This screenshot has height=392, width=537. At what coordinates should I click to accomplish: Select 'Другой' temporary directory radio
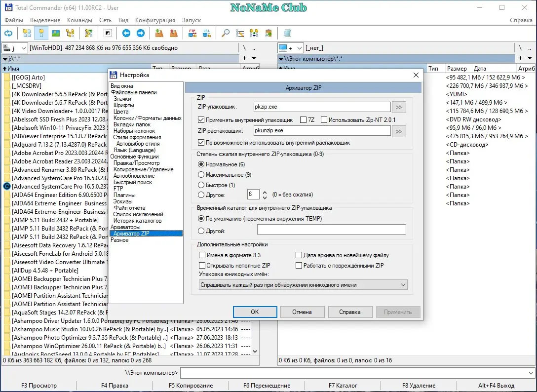201,231
